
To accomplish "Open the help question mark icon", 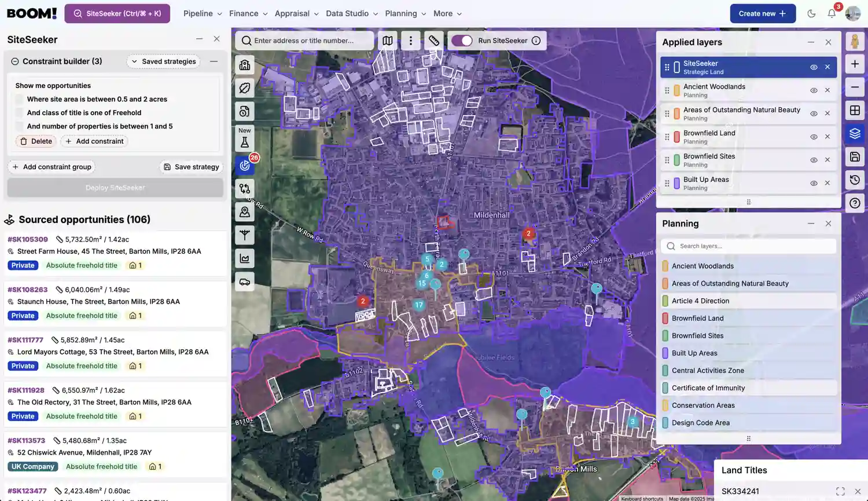I will click(x=855, y=203).
